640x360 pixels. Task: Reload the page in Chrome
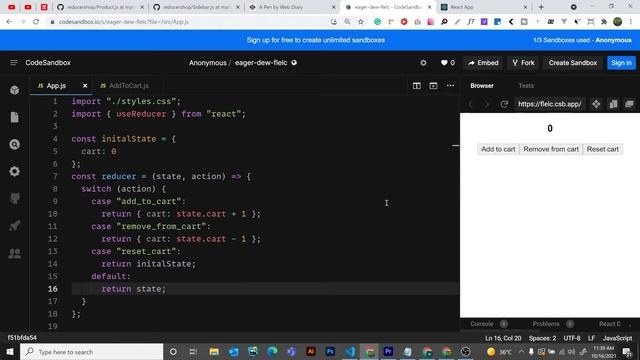click(x=36, y=22)
